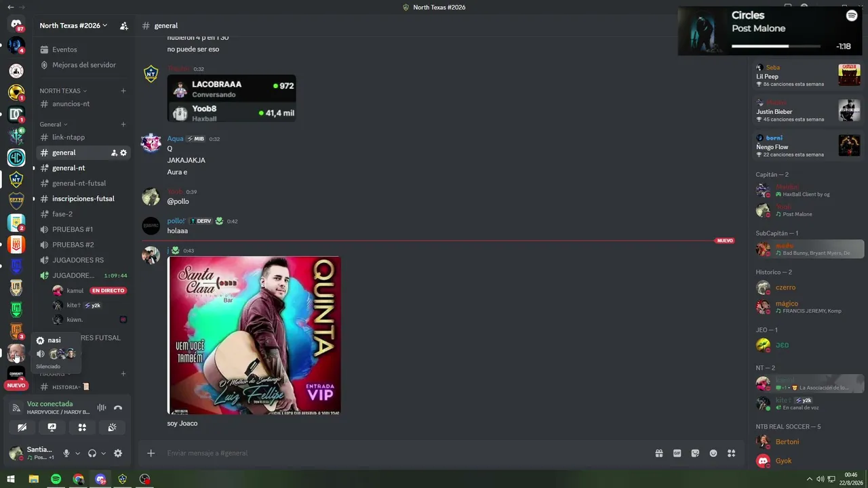868x488 pixels.
Task: Share your screen
Action: [52, 428]
